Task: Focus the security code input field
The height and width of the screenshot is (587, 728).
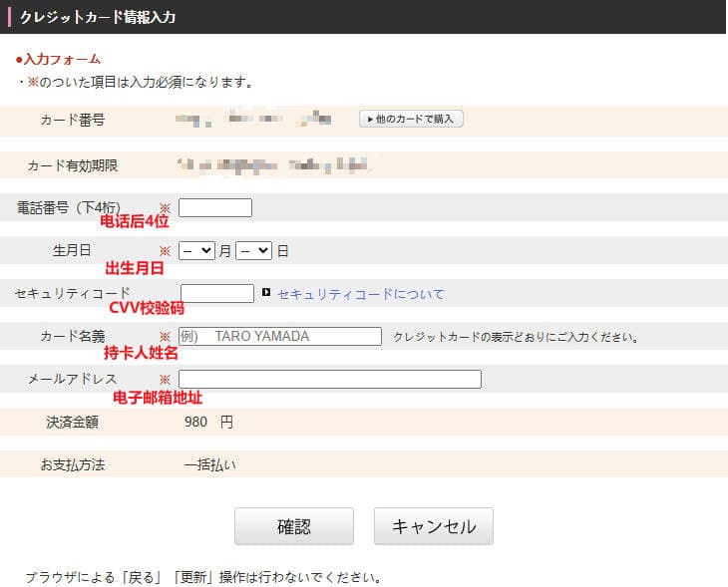Action: tap(217, 293)
